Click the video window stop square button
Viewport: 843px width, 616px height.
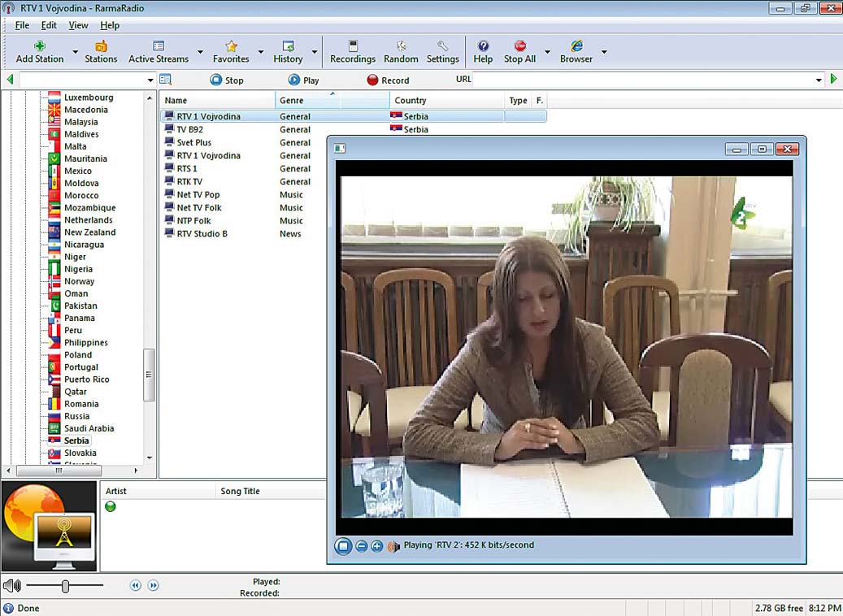(x=343, y=546)
